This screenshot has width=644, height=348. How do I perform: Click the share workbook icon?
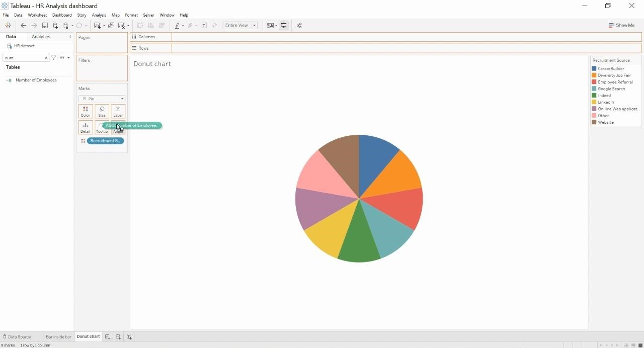(299, 26)
